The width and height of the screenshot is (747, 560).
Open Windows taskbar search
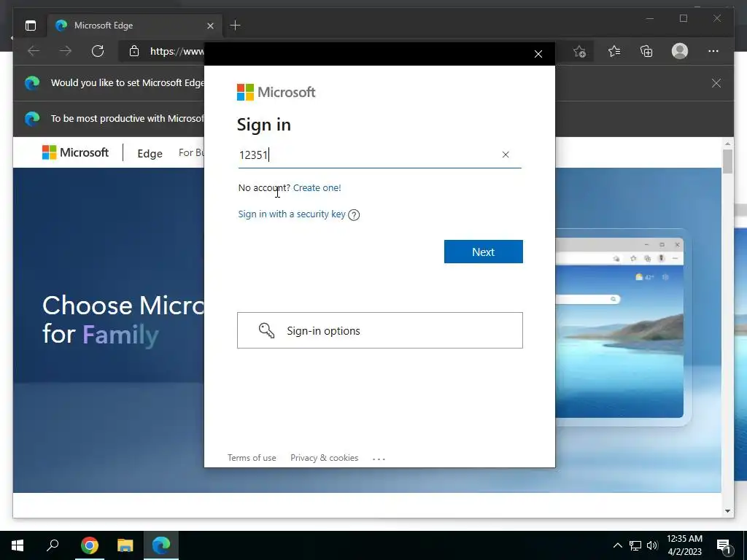coord(53,545)
